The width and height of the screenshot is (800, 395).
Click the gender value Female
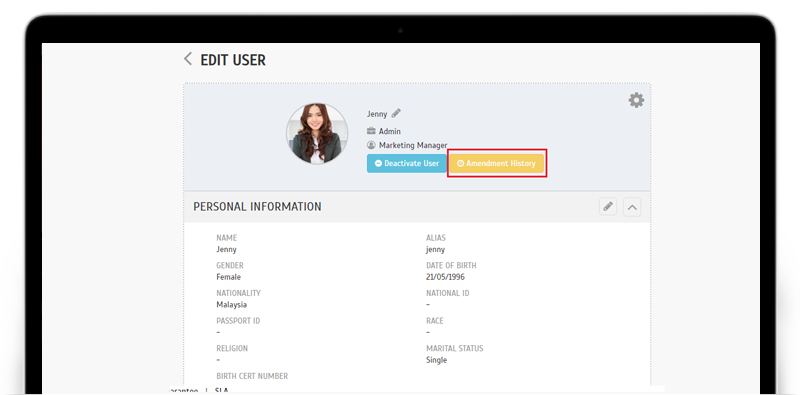click(x=229, y=277)
